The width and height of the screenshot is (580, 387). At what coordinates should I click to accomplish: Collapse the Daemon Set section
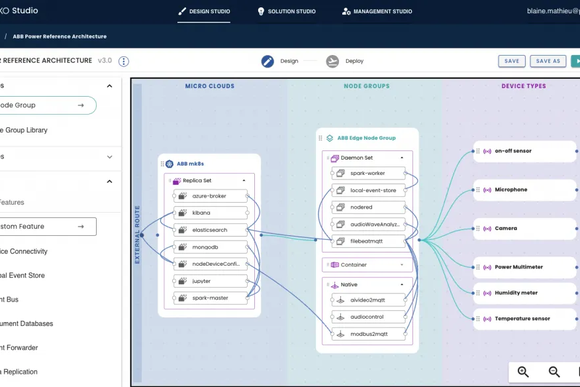pos(402,158)
